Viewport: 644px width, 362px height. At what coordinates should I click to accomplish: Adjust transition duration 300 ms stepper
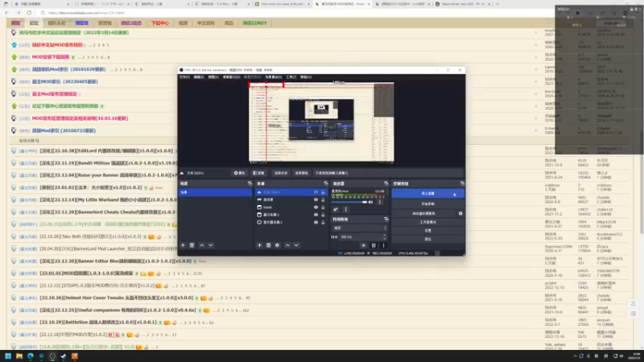point(384,237)
